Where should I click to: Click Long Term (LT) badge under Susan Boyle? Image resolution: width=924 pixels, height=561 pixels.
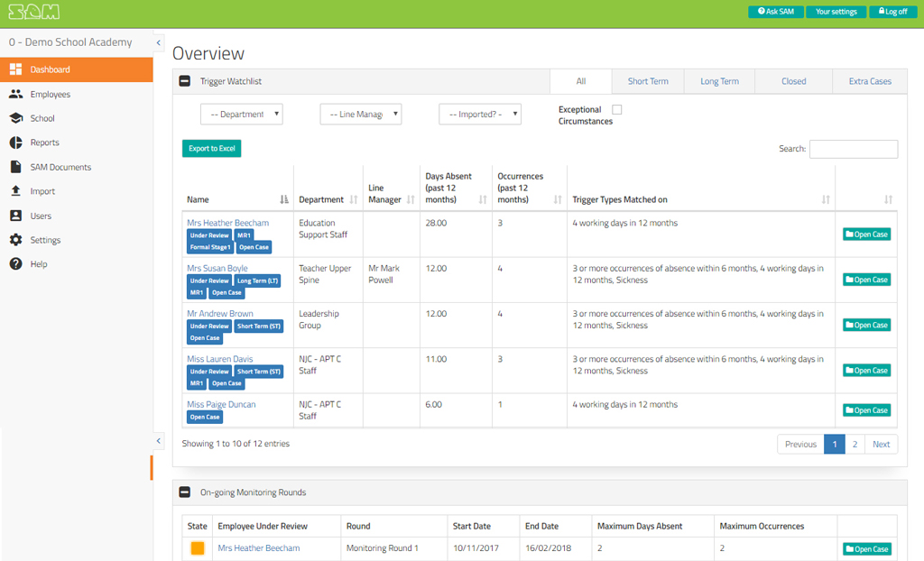click(257, 281)
